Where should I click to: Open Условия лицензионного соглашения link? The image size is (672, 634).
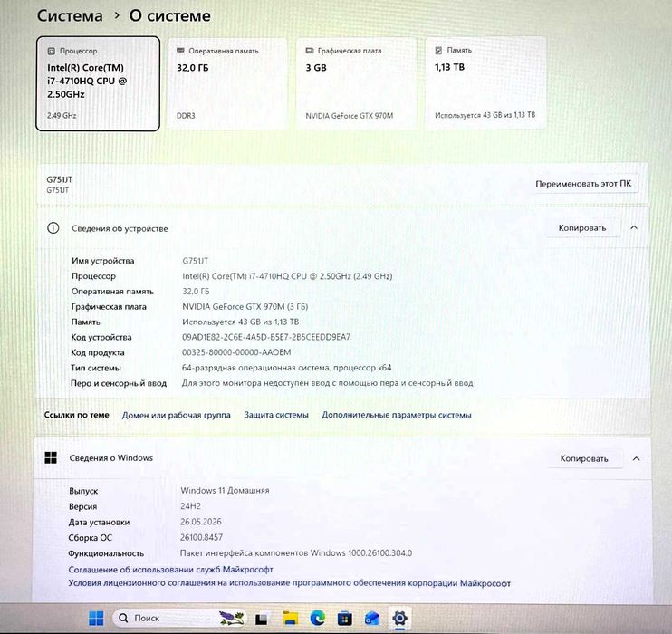click(289, 583)
